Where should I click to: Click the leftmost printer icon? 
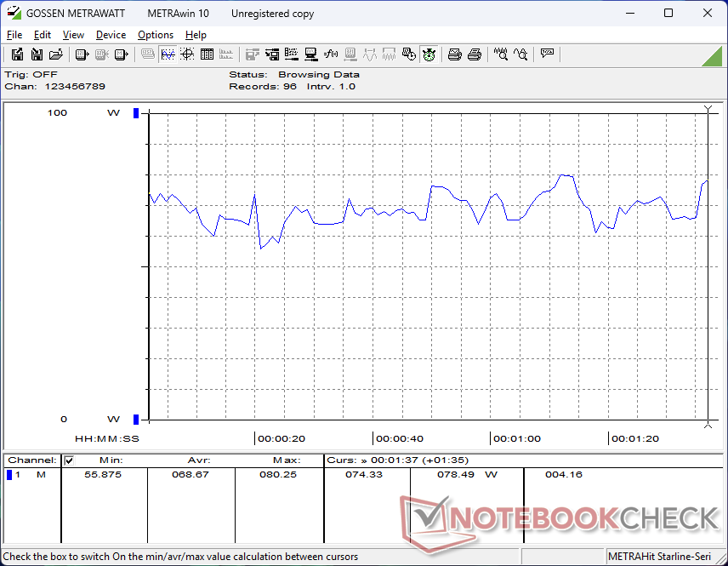(455, 54)
